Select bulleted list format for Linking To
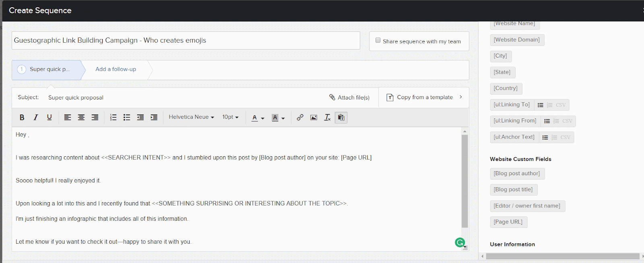Screen dimensions: 644x263 point(540,105)
